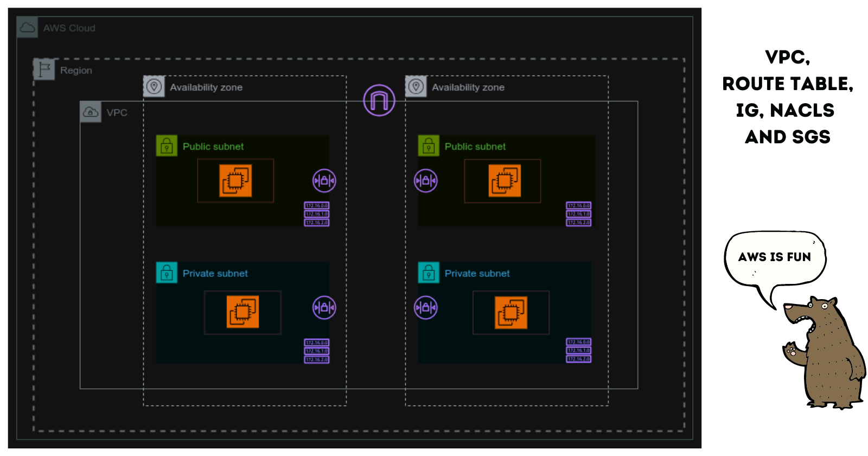868x456 pixels.
Task: Click the VPC, Route Table title text
Action: pos(788,97)
